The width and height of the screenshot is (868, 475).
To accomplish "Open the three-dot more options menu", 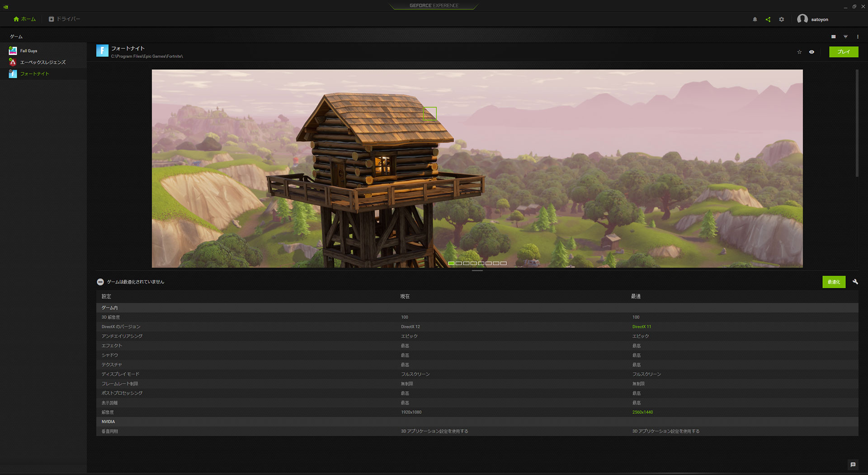I will pyautogui.click(x=858, y=37).
